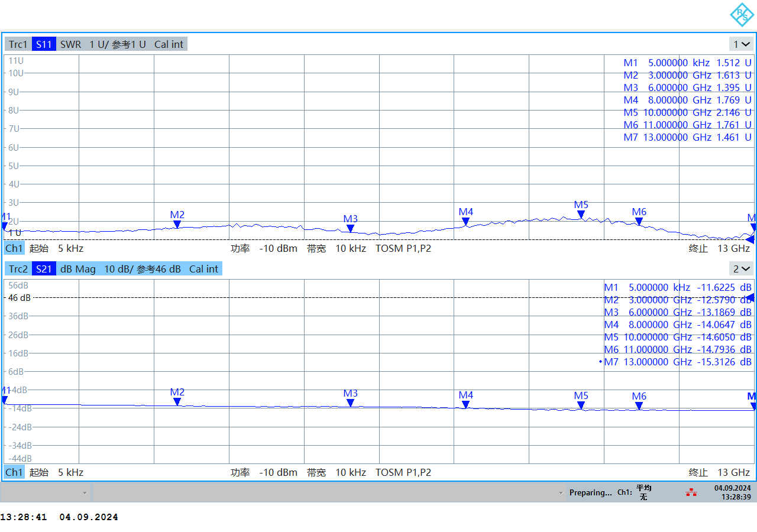Select the Trc2 trace label

click(18, 269)
